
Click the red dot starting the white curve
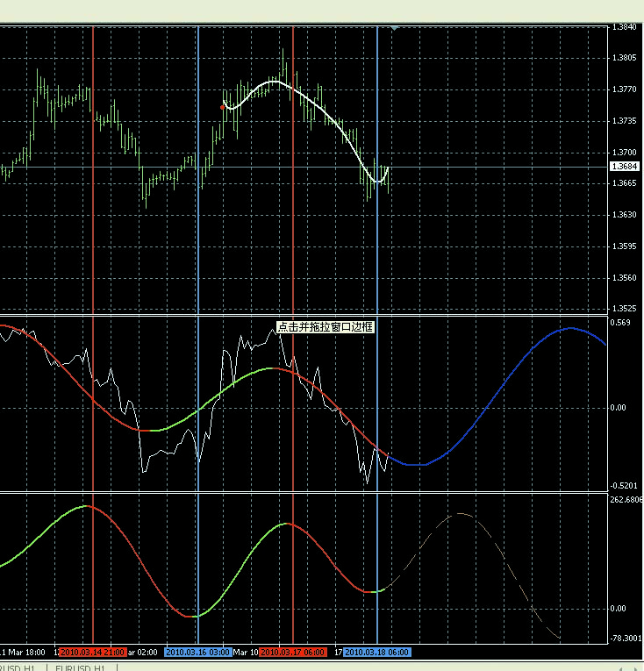point(222,107)
